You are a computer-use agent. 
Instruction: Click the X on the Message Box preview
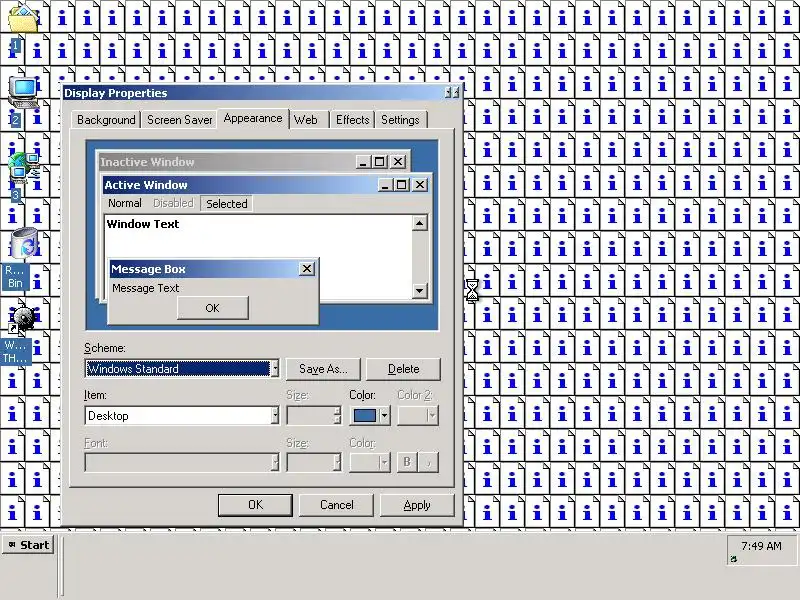[x=307, y=268]
